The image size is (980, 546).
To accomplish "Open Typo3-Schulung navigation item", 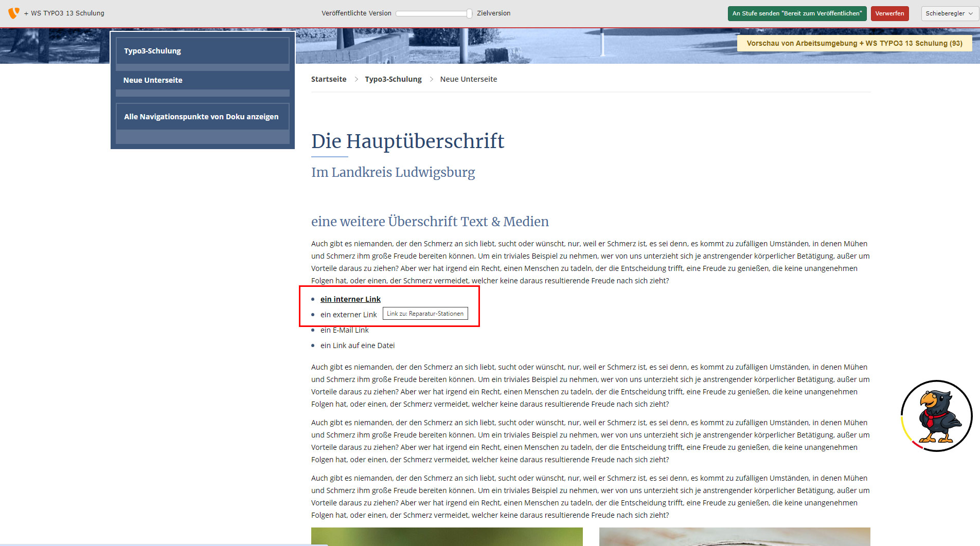I will [153, 51].
